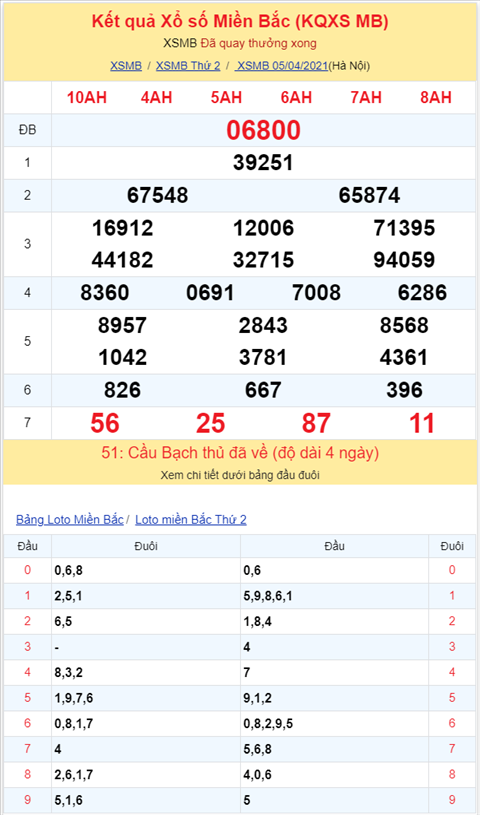Select the fifth prize number 3781
The width and height of the screenshot is (480, 815).
pyautogui.click(x=263, y=358)
